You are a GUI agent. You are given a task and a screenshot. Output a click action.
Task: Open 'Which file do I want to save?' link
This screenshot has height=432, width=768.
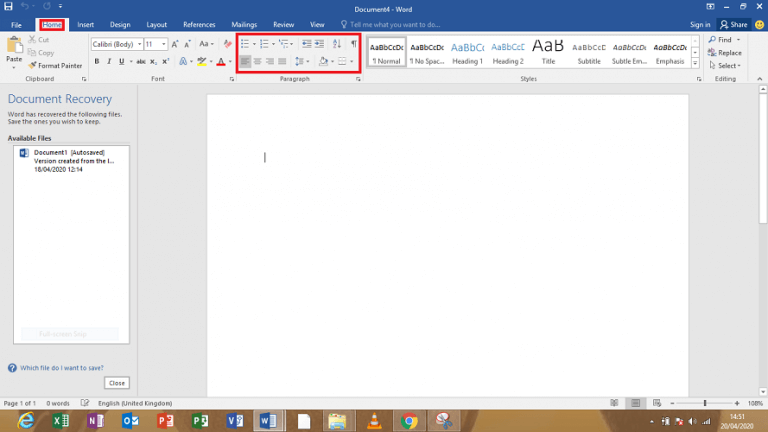[x=62, y=368]
